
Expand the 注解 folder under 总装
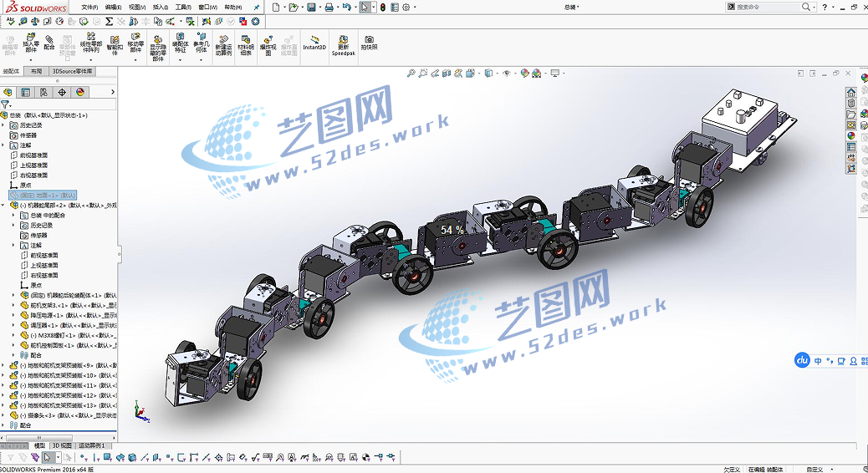pos(3,145)
